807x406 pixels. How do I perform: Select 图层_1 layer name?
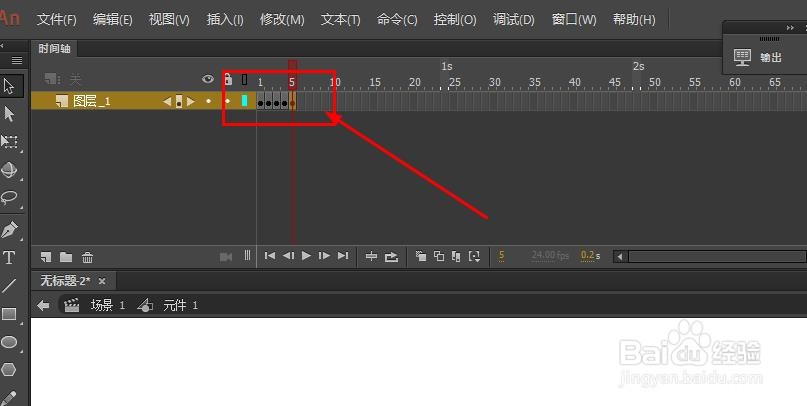coord(92,101)
